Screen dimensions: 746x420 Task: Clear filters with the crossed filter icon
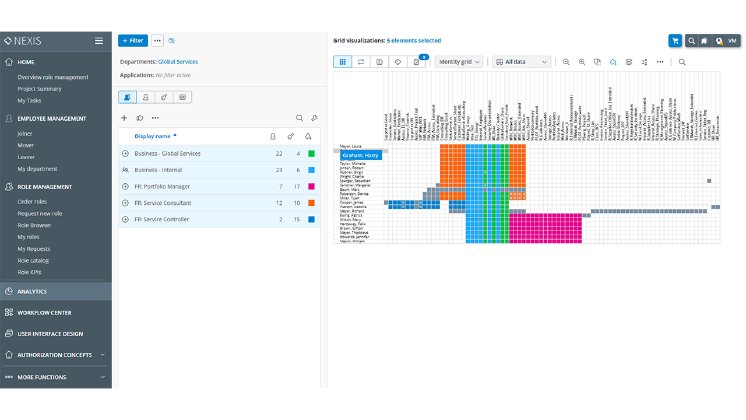pos(172,41)
